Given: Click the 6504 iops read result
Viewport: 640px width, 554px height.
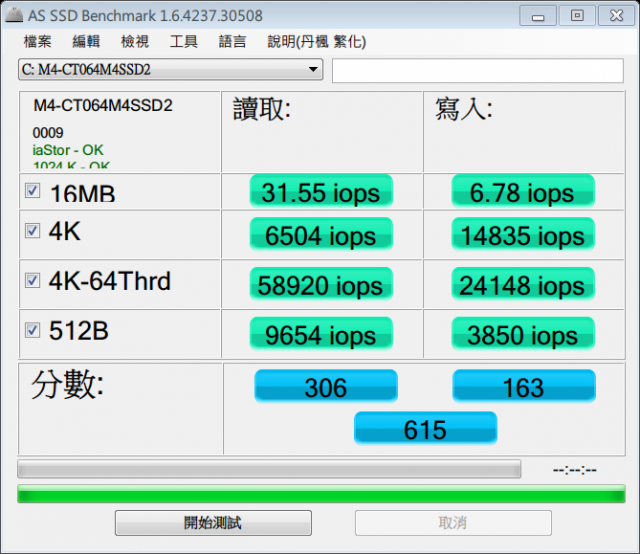Looking at the screenshot, I should click(321, 234).
